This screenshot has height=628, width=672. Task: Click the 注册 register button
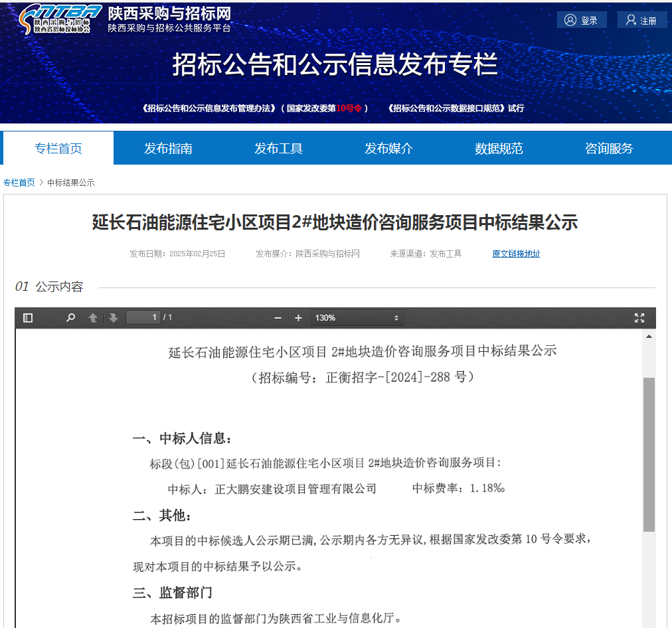[x=641, y=21]
